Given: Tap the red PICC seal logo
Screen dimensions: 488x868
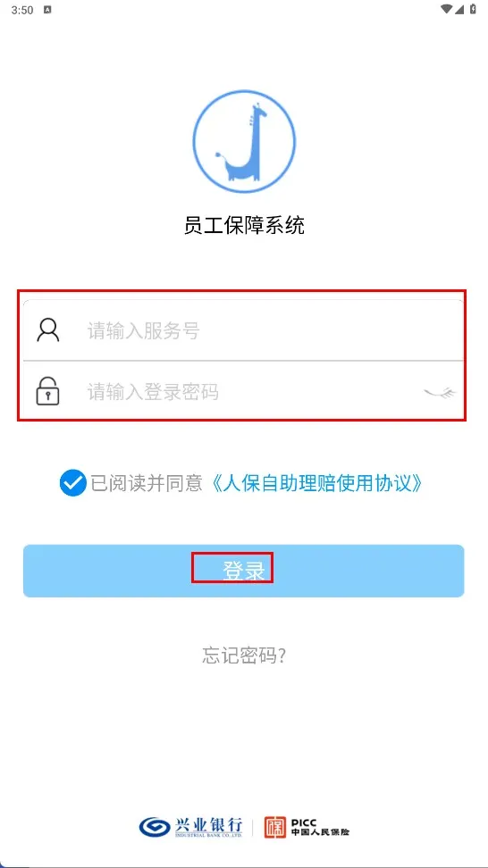Looking at the screenshot, I should click(274, 828).
